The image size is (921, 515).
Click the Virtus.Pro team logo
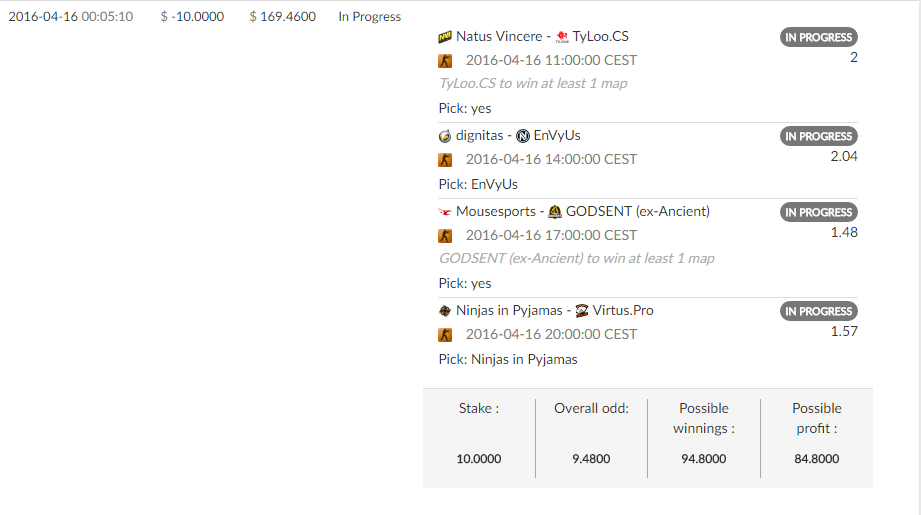(581, 311)
